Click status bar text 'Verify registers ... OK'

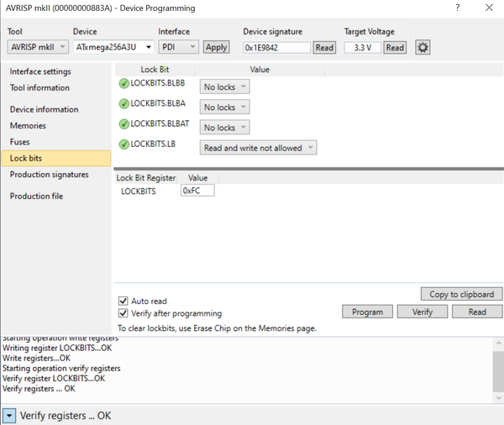pos(66,416)
